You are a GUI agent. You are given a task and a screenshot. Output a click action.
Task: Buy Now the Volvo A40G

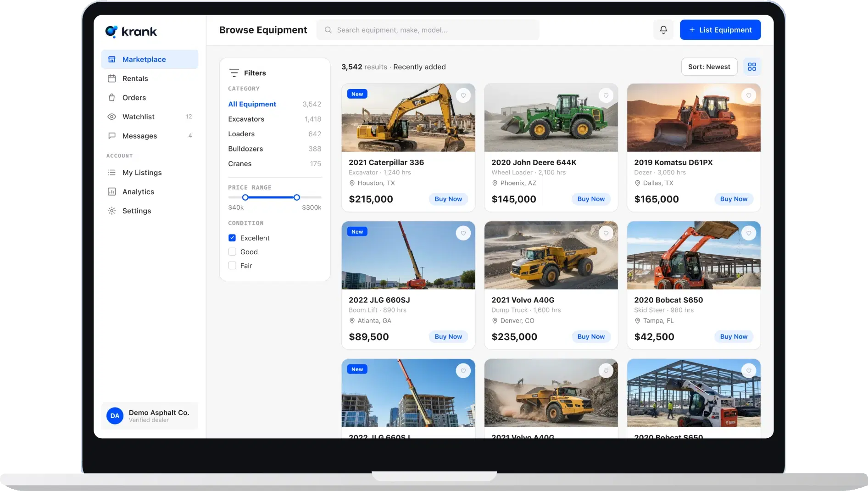pyautogui.click(x=591, y=337)
